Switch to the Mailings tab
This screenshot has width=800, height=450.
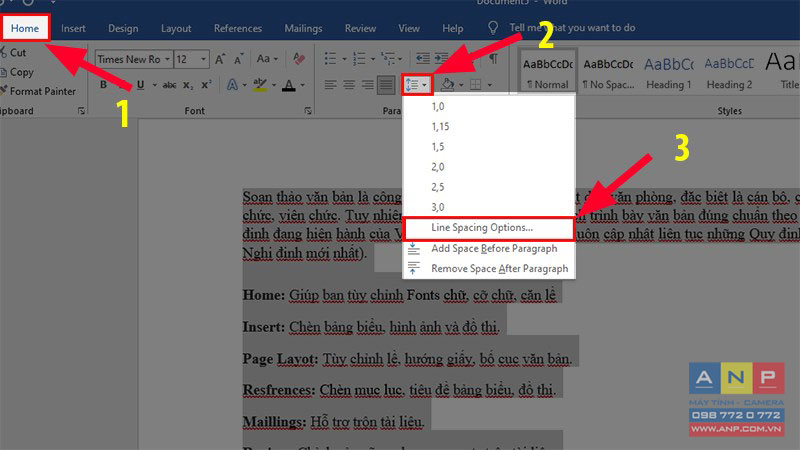pos(303,29)
